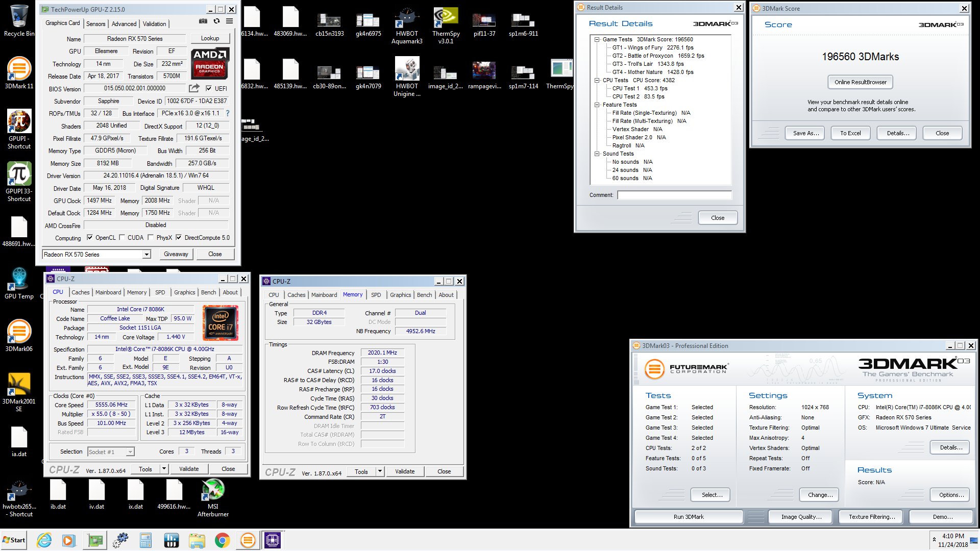980x551 pixels.
Task: Open Caches tab in left CPU-Z window
Action: coord(80,292)
